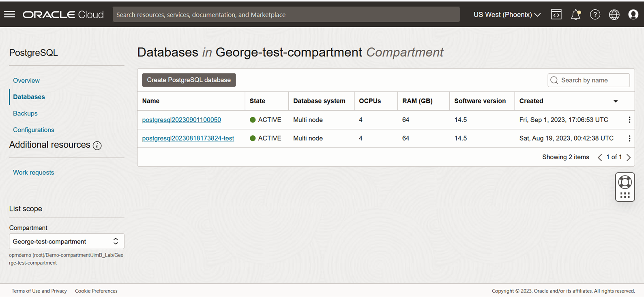Image resolution: width=644 pixels, height=297 pixels.
Task: Open database postgresql20230818173824-test
Action: pyautogui.click(x=188, y=138)
